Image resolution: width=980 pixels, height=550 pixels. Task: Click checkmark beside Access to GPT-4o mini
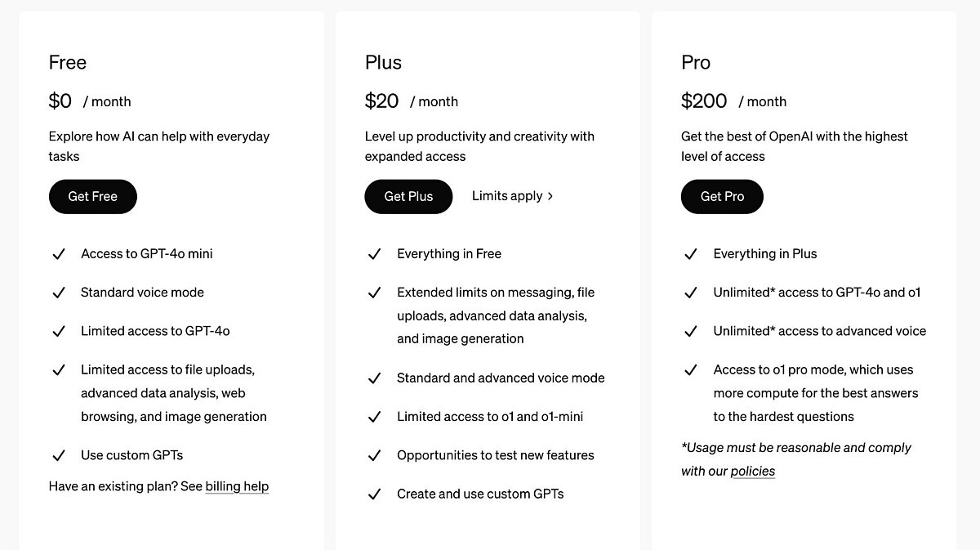click(59, 254)
